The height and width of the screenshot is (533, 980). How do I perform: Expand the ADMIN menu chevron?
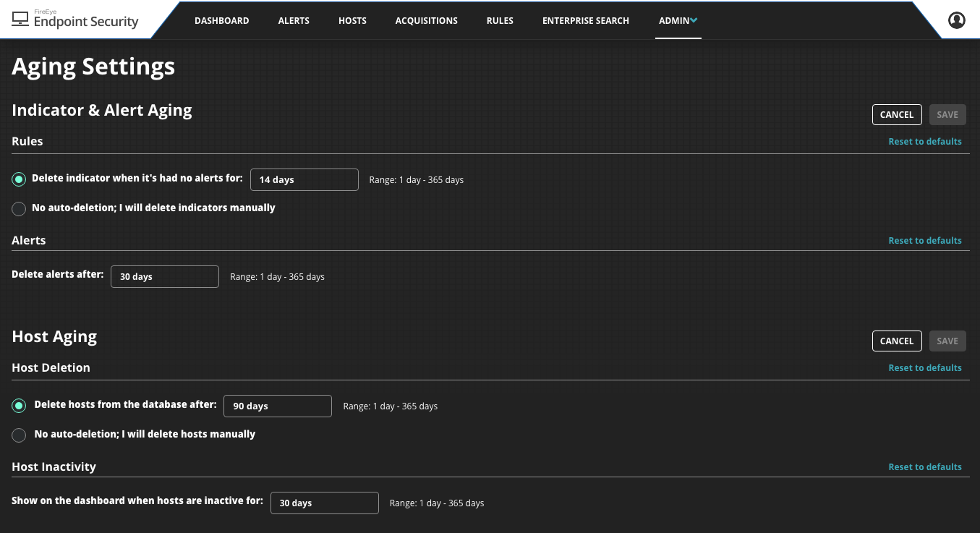click(x=694, y=20)
